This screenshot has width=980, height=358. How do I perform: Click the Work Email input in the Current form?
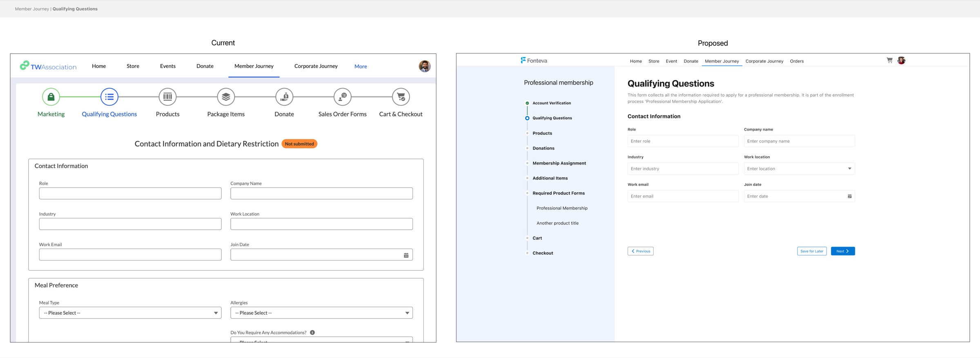point(130,255)
